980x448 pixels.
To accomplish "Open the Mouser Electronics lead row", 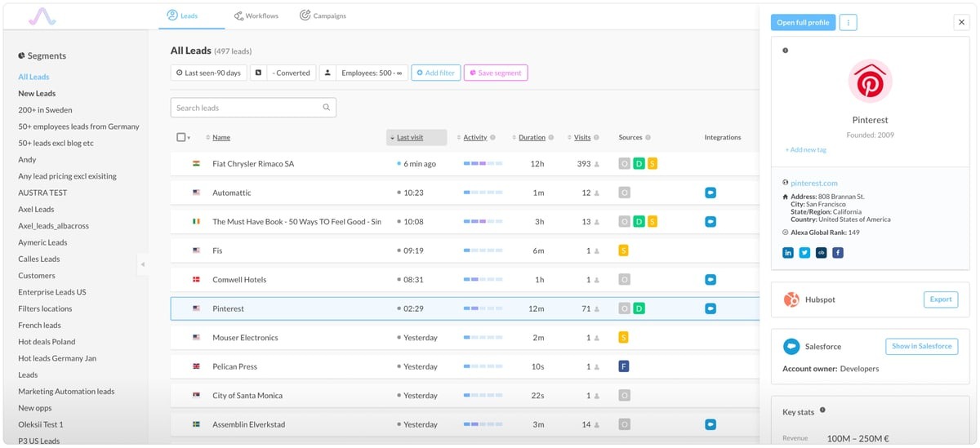I will coord(465,337).
